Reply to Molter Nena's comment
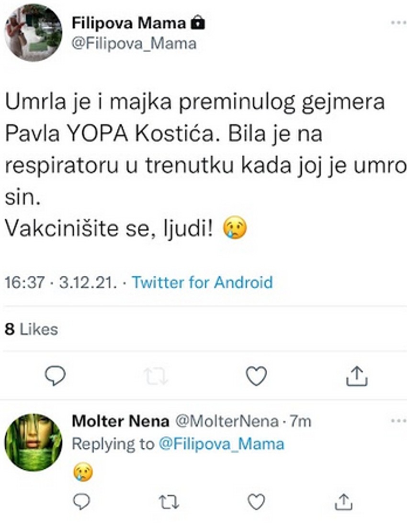The width and height of the screenshot is (407, 532). click(x=82, y=501)
